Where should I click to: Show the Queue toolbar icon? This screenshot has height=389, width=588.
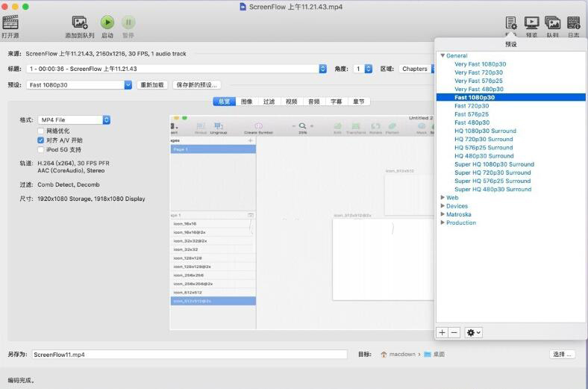(552, 23)
